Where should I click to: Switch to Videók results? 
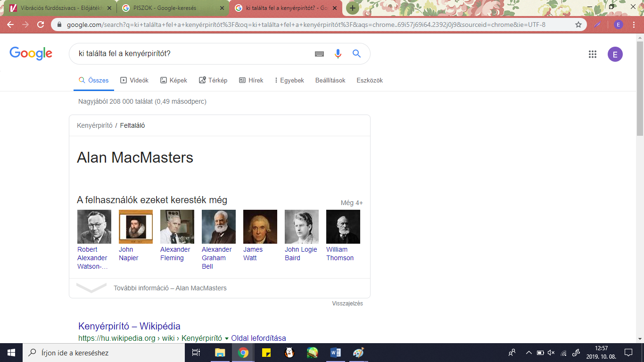134,81
